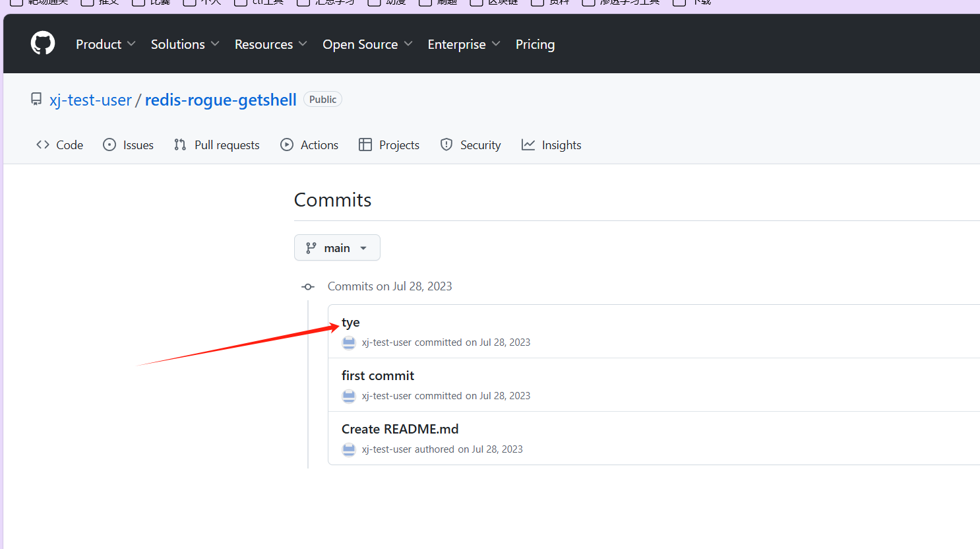
Task: Click the "authored on Jul 28, 2023" date text
Action: click(469, 449)
